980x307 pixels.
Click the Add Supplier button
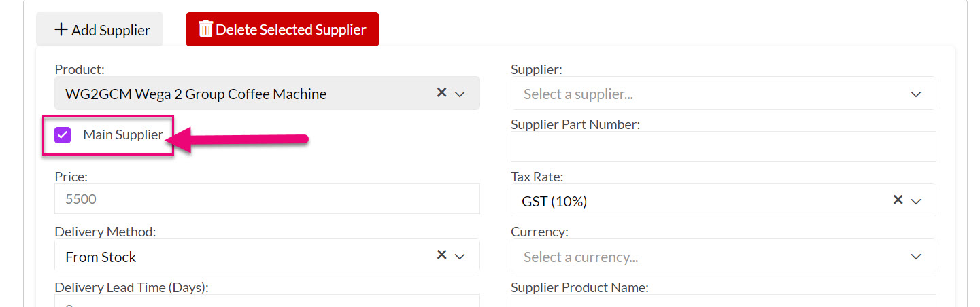tap(99, 29)
